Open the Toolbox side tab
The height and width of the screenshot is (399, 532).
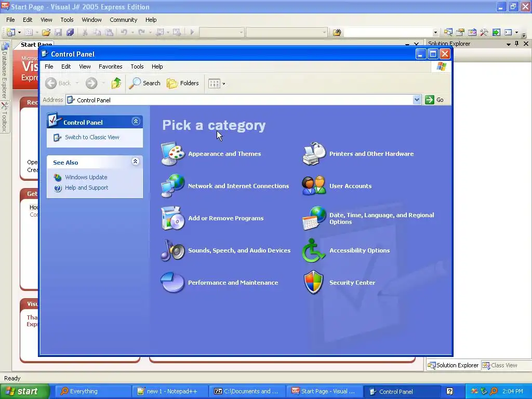4,117
